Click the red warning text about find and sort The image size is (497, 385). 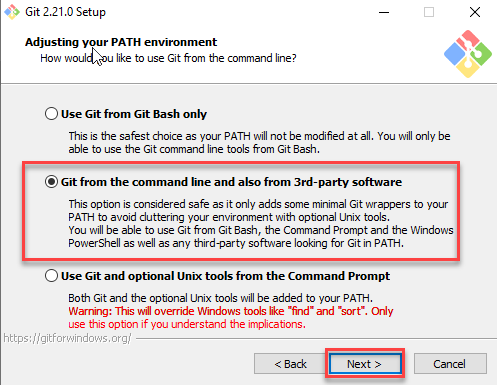click(231, 317)
